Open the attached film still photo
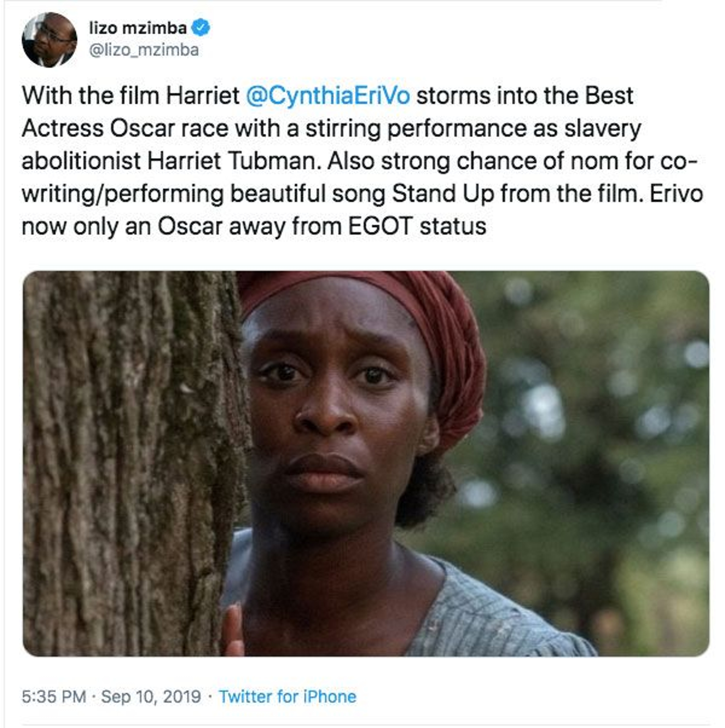Viewport: 725px width, 728px height. pos(365,463)
